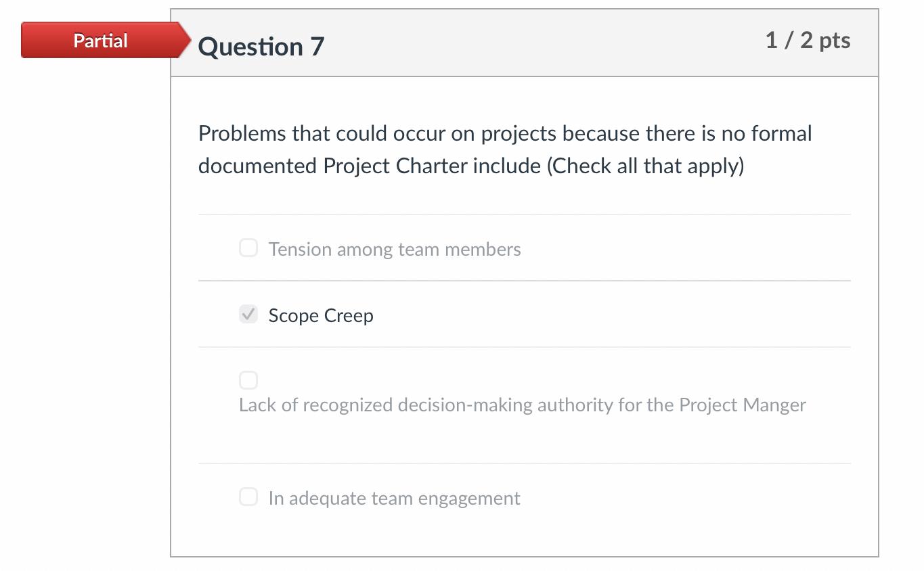
Task: Check the Lack of recognized decision-making authority box
Action: click(x=248, y=380)
